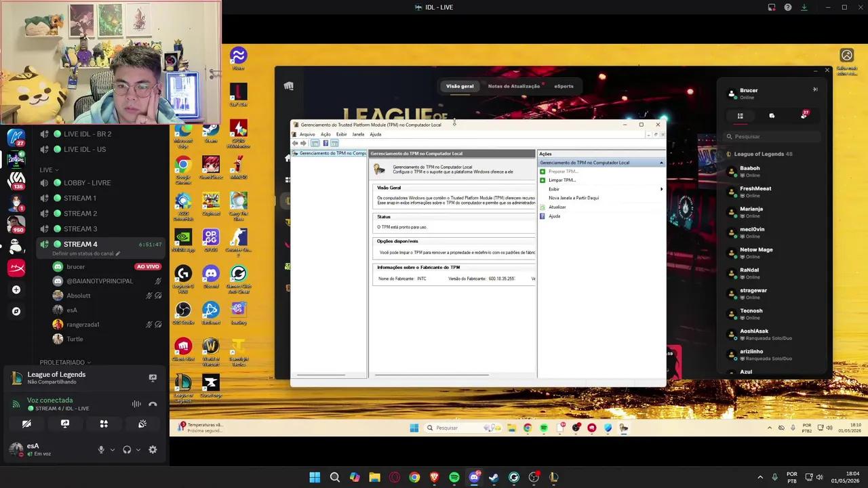Expand the Exibir submenu in Ações pane
The image size is (868, 488).
click(x=662, y=189)
